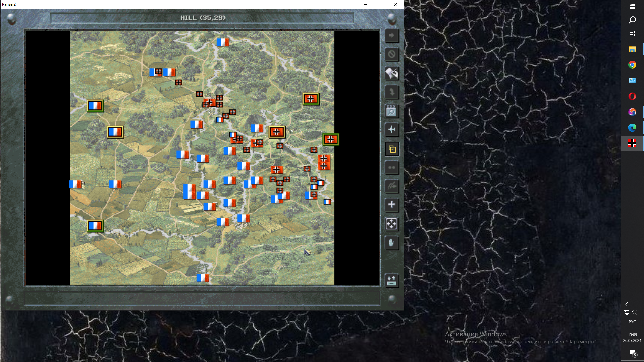Expand hidden system tray icons chevron
The width and height of the screenshot is (644, 362).
pyautogui.click(x=626, y=304)
